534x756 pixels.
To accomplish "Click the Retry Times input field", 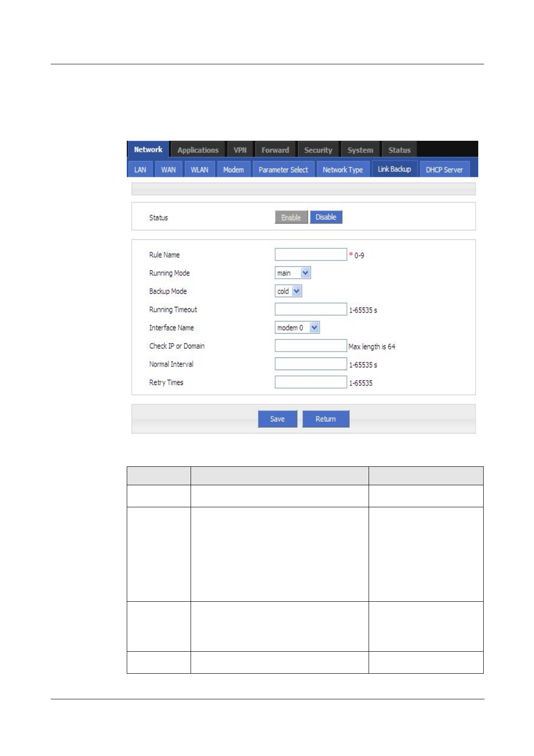I will 311,382.
